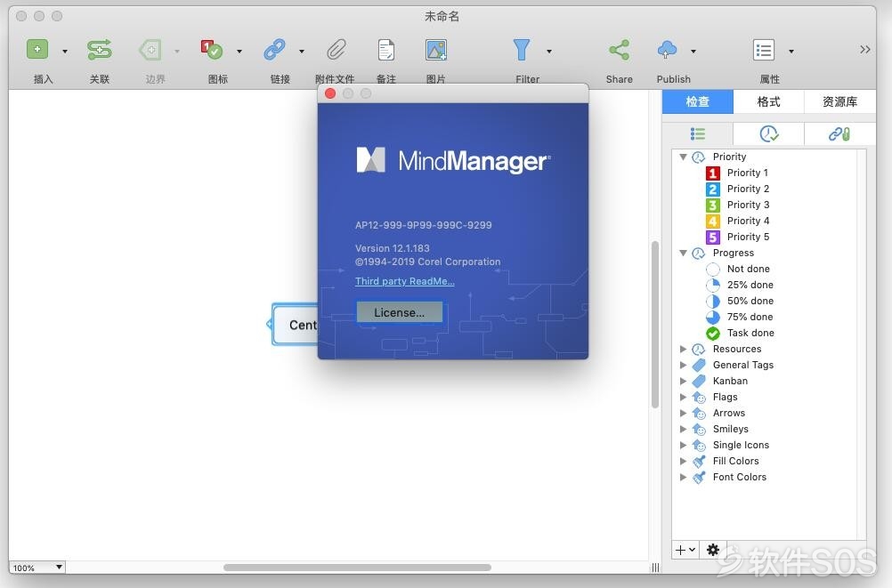Viewport: 892px width, 588px height.
Task: Click the Version 12.1.183 text
Action: click(392, 248)
